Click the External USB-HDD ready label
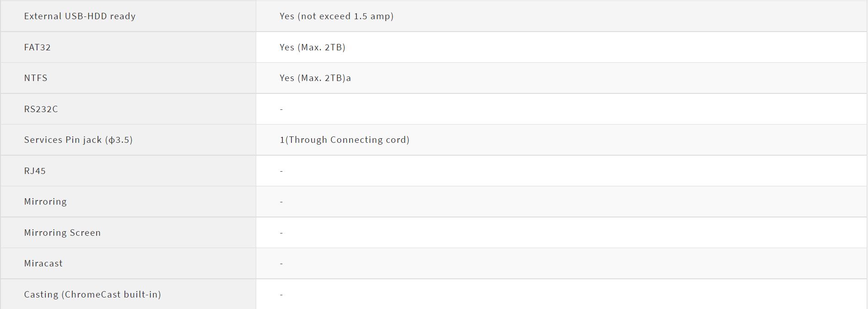868x309 pixels. point(80,16)
